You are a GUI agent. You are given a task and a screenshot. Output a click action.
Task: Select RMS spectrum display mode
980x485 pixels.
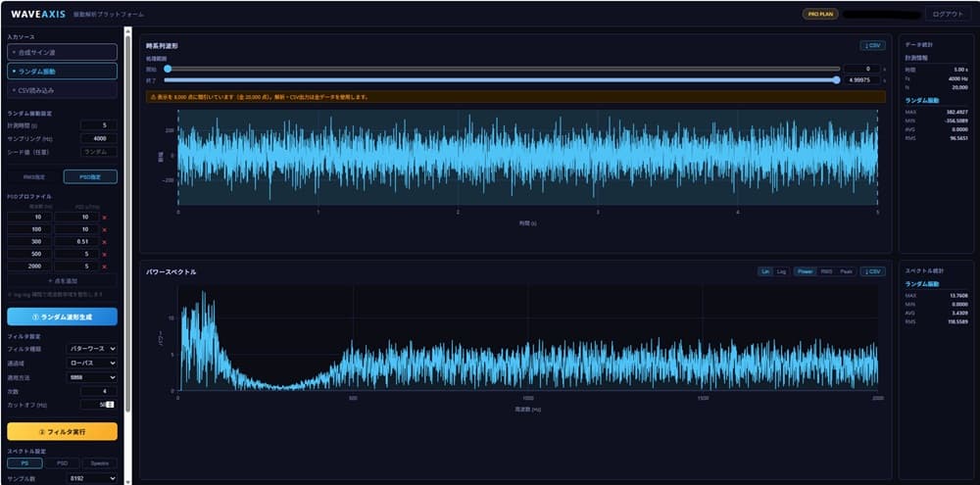825,271
